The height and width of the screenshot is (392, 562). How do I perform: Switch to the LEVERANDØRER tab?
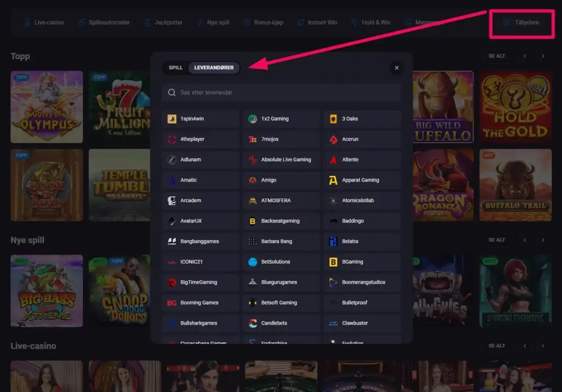coord(214,67)
